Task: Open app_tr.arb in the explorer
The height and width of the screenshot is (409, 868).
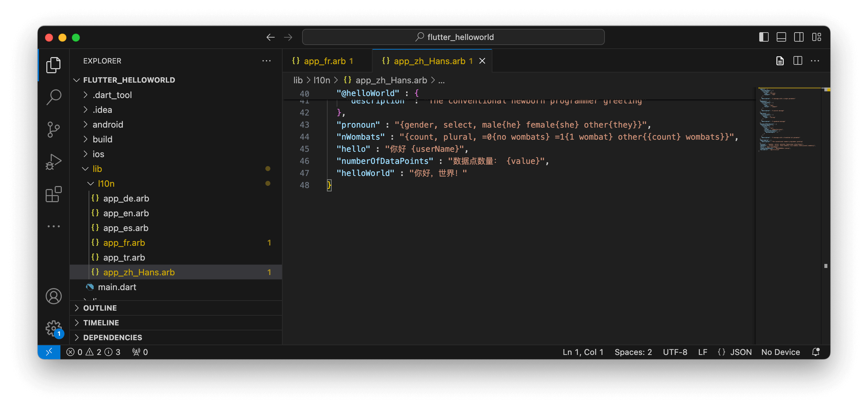Action: pos(176,258)
